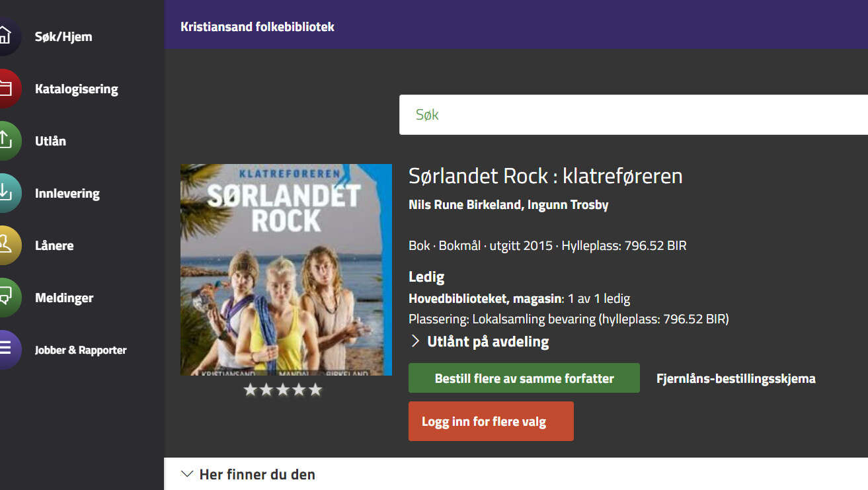Go to Katalogisering menu item

(x=76, y=89)
